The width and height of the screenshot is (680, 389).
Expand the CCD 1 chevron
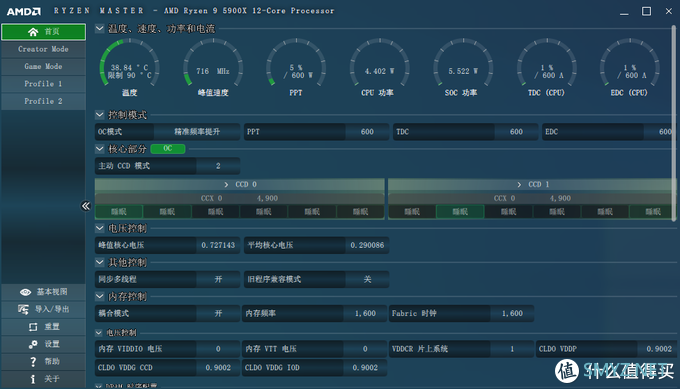(x=519, y=185)
